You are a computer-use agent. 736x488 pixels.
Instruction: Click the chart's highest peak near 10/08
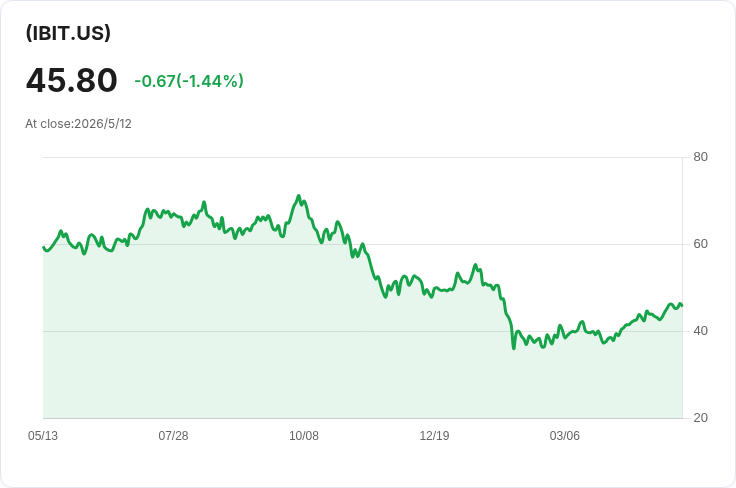coord(298,196)
